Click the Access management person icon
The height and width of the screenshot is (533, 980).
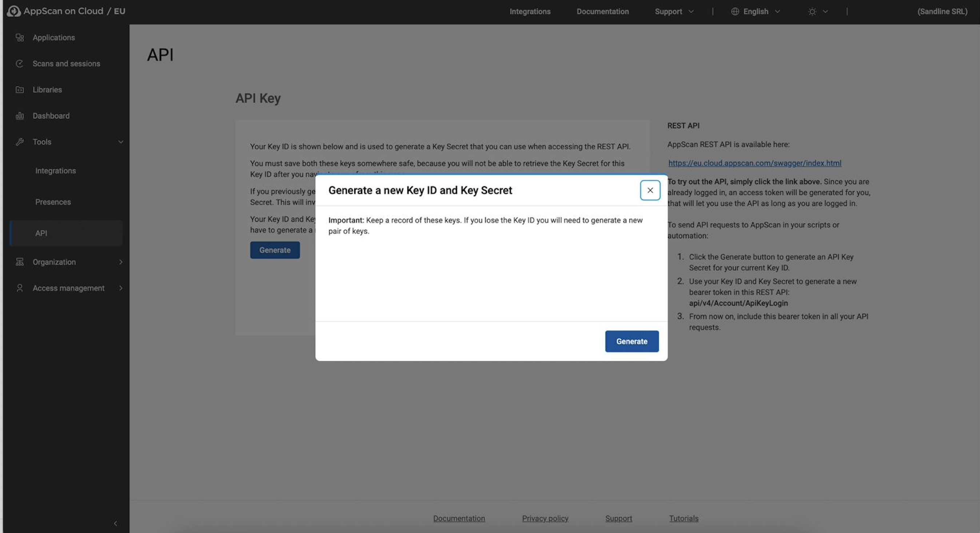click(20, 288)
